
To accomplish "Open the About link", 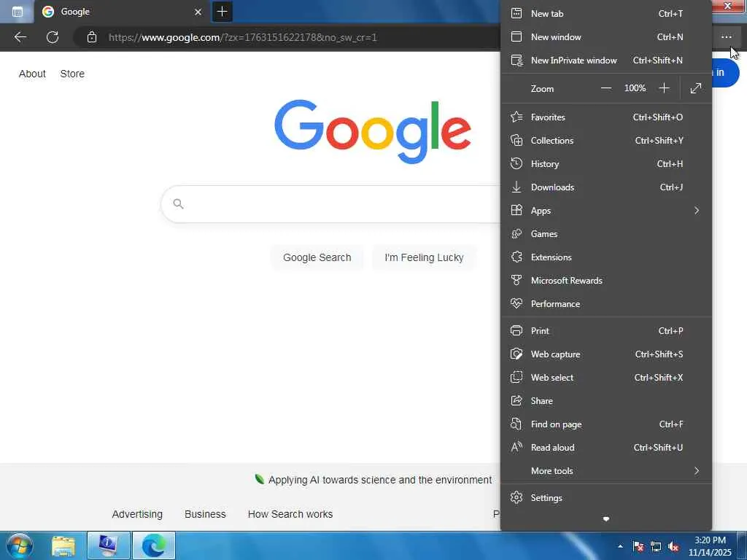I will click(32, 74).
